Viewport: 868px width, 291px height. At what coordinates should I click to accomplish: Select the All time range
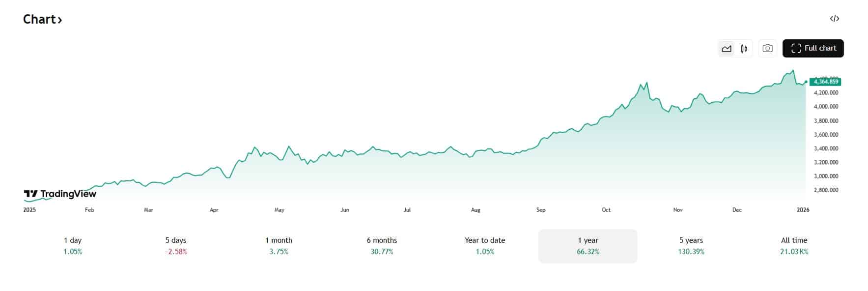pyautogui.click(x=794, y=246)
